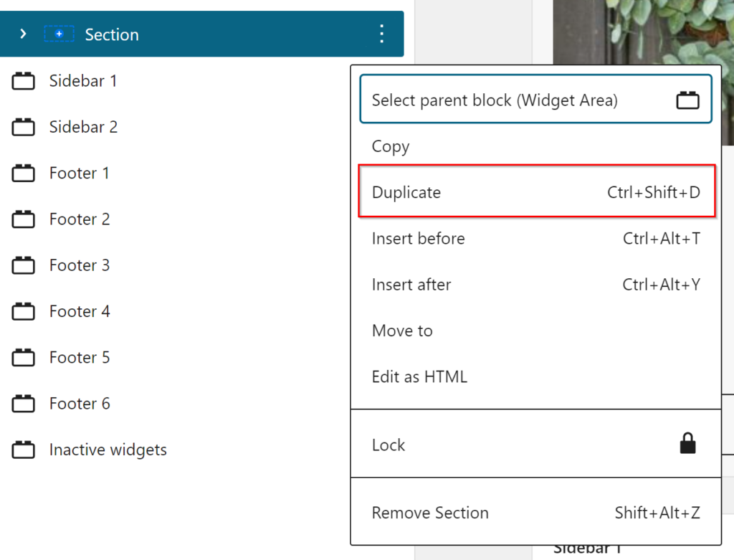734x560 pixels.
Task: Click the widget area icon in parent block option
Action: [687, 100]
